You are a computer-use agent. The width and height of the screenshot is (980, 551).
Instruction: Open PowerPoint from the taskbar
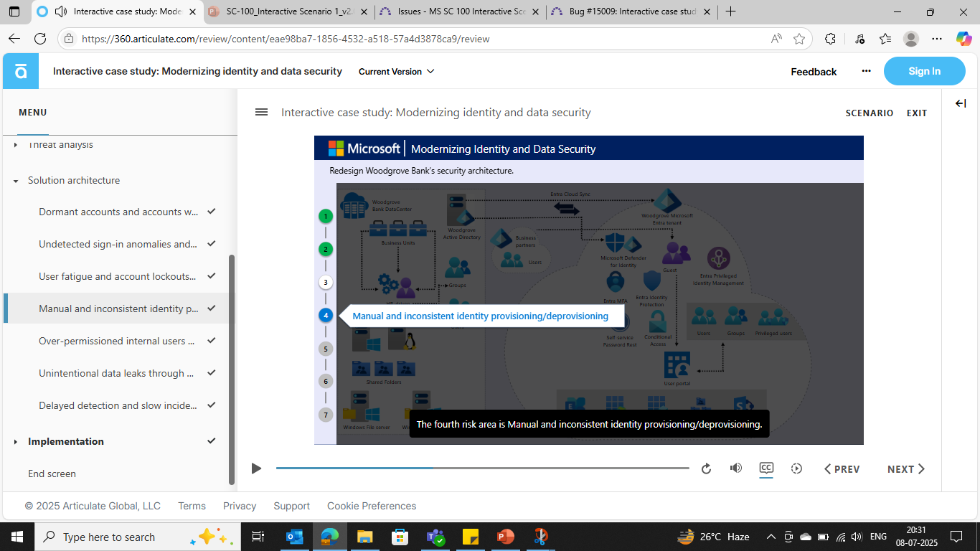[506, 537]
